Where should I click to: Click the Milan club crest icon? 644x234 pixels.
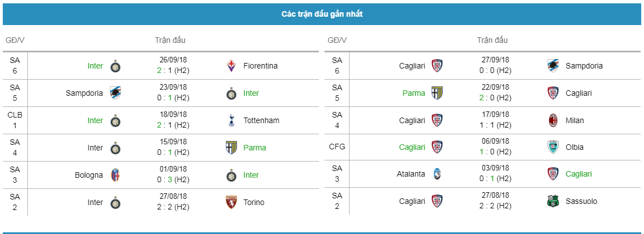[x=553, y=120]
